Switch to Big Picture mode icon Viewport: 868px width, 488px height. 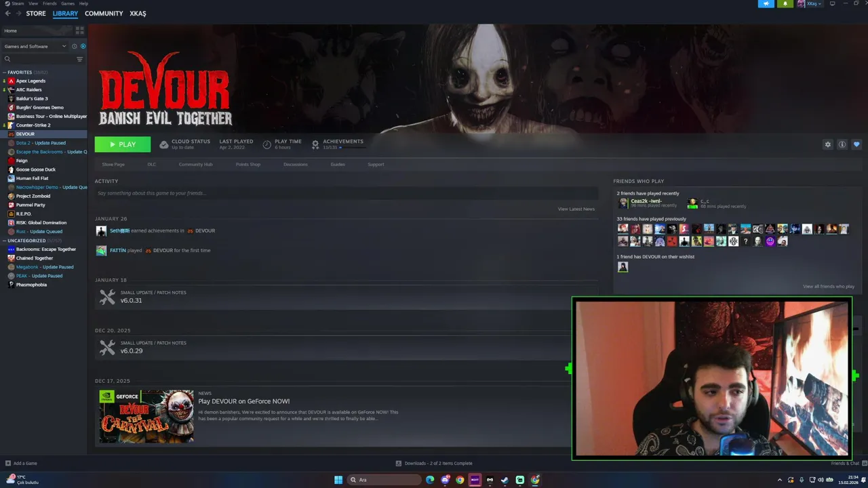tap(832, 3)
